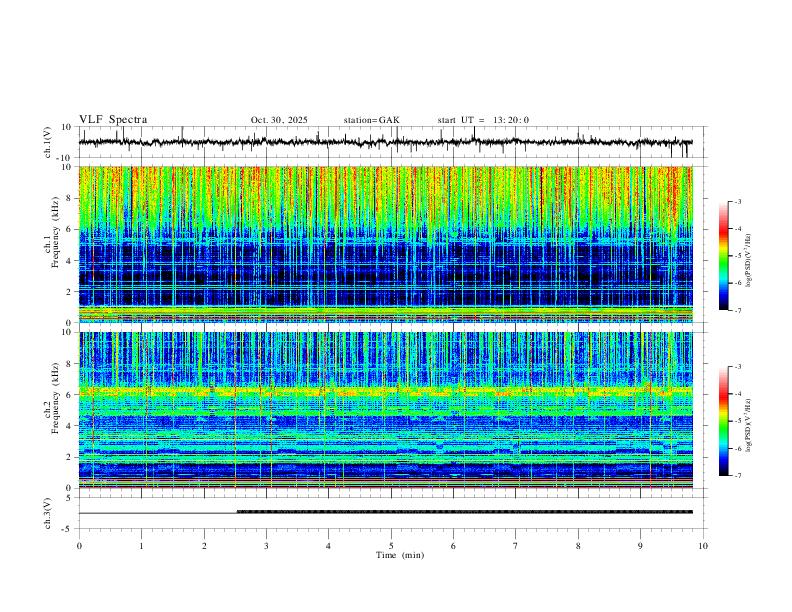
Task: Click the "5" tick label on the time axis
Action: tap(391, 546)
